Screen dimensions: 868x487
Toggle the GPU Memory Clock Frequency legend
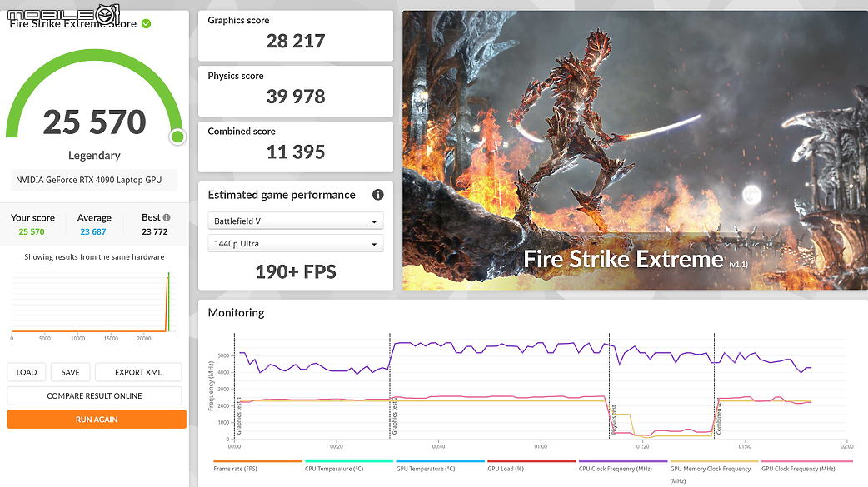click(x=714, y=471)
